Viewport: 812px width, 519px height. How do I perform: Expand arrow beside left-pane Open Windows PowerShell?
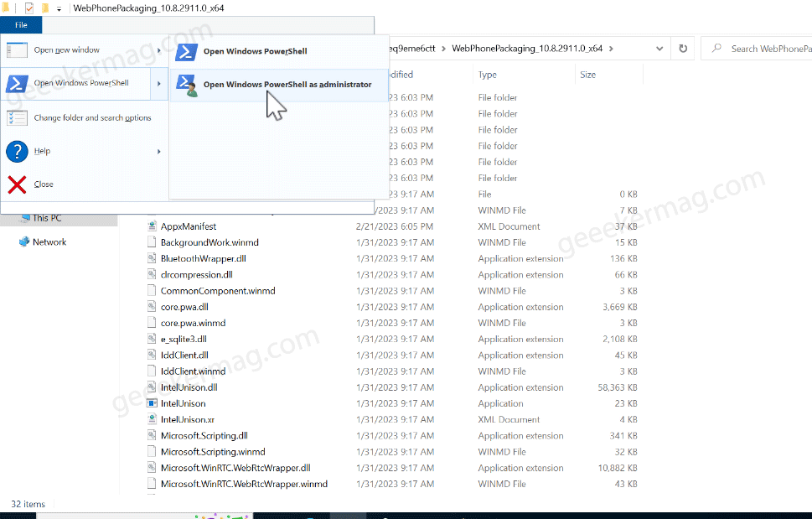[x=159, y=83]
